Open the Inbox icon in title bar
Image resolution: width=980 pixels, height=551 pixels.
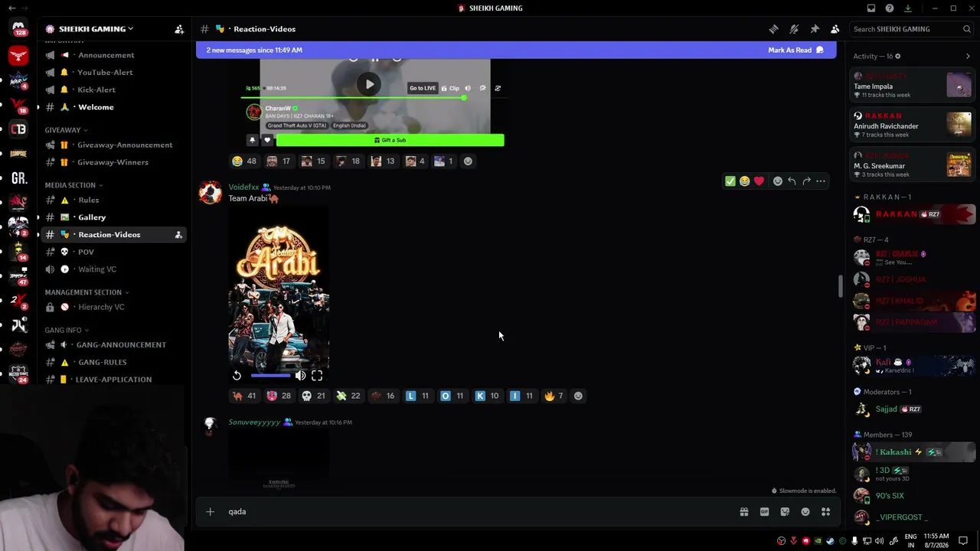click(x=871, y=8)
